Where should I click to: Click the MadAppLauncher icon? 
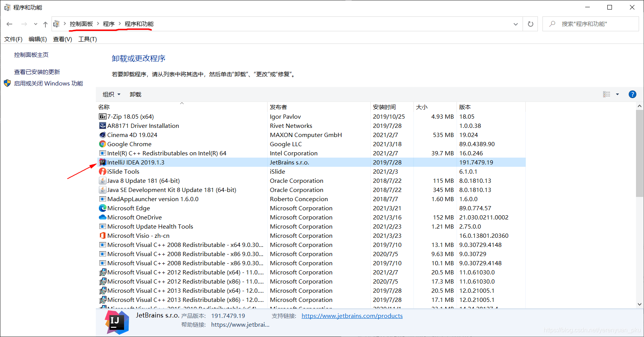click(x=102, y=199)
